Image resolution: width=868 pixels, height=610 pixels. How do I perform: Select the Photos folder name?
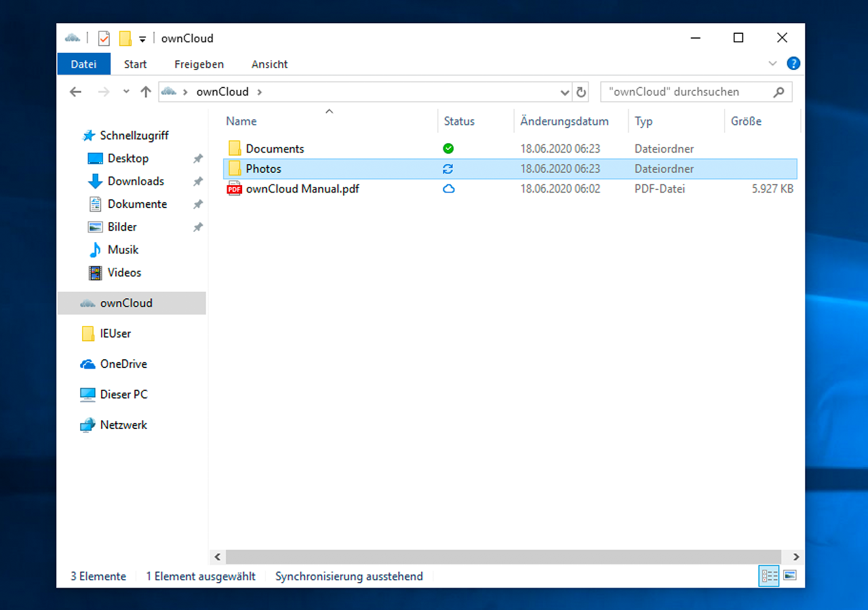tap(263, 169)
